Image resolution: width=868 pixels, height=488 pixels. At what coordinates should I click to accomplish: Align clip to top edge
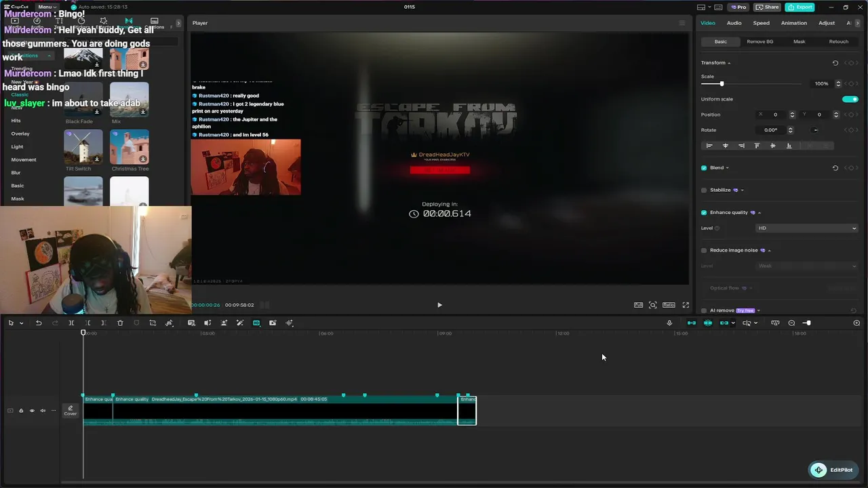[x=757, y=146]
